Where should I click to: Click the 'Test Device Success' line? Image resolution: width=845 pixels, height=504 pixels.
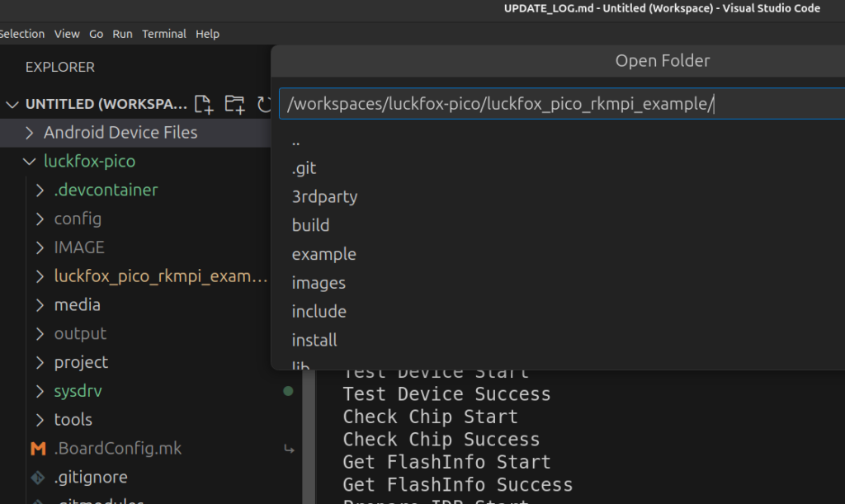coord(446,394)
